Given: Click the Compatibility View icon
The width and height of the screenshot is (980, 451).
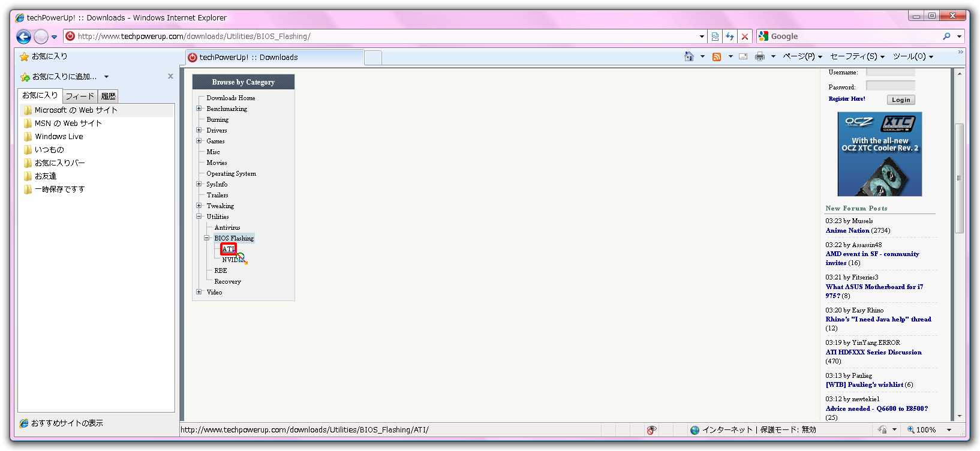Looking at the screenshot, I should (x=715, y=37).
